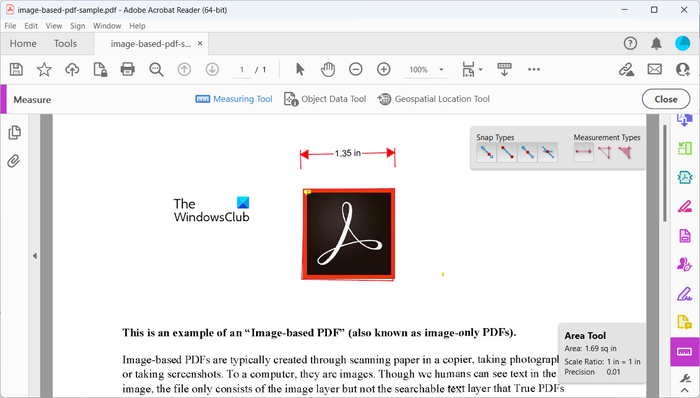700x398 pixels.
Task: Click the share link icon
Action: [x=626, y=69]
